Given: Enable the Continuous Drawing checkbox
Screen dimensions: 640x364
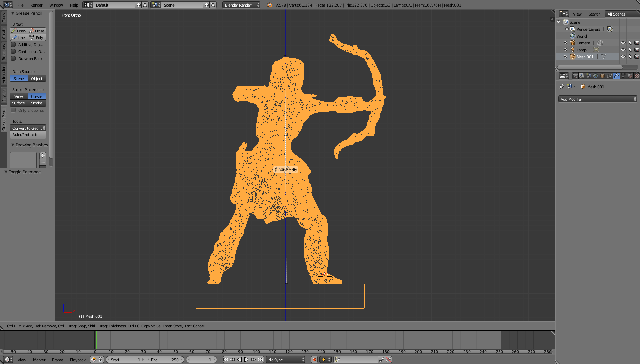Looking at the screenshot, I should coord(13,51).
